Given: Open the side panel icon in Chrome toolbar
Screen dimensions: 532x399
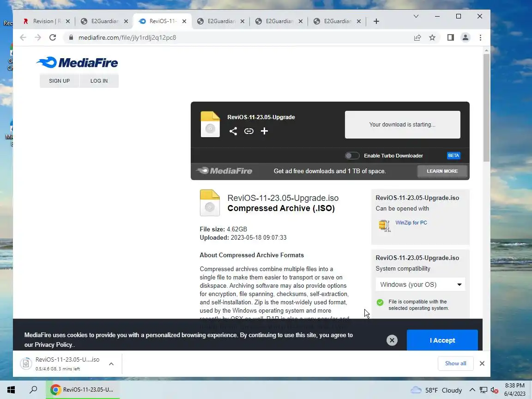Looking at the screenshot, I should (x=450, y=37).
